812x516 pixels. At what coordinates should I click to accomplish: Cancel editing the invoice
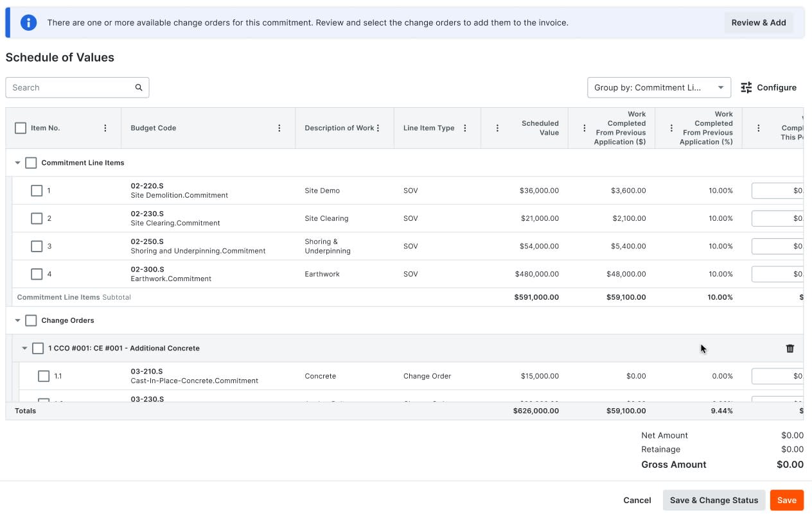click(637, 501)
